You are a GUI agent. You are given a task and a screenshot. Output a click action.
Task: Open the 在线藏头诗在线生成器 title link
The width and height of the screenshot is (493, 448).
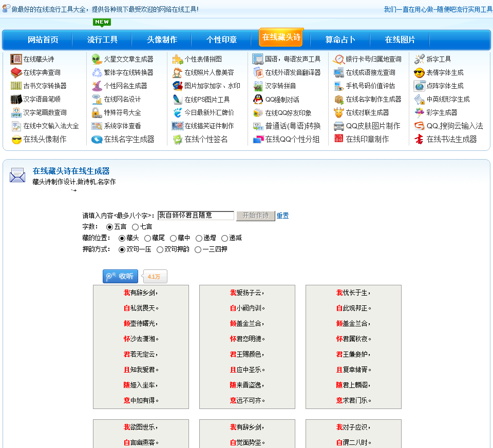tap(71, 171)
